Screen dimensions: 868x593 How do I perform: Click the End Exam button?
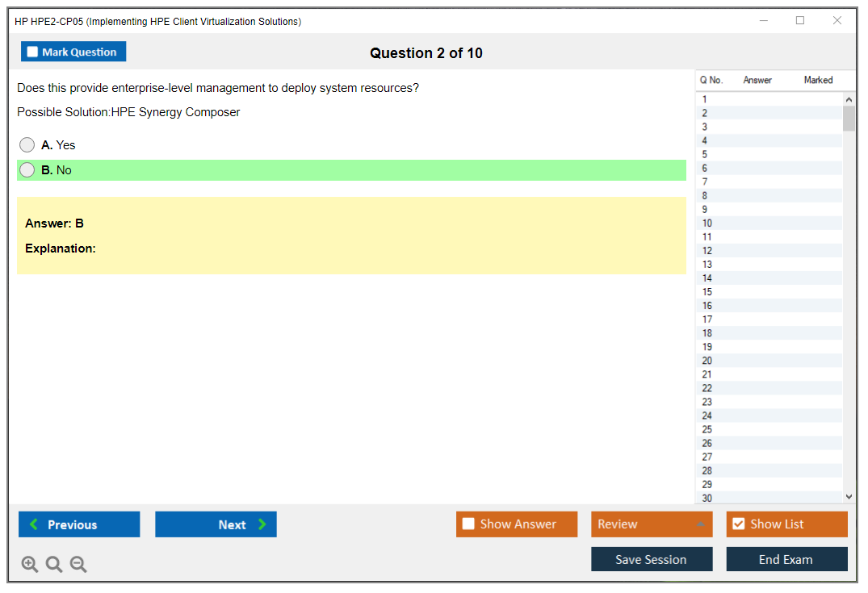pyautogui.click(x=786, y=559)
